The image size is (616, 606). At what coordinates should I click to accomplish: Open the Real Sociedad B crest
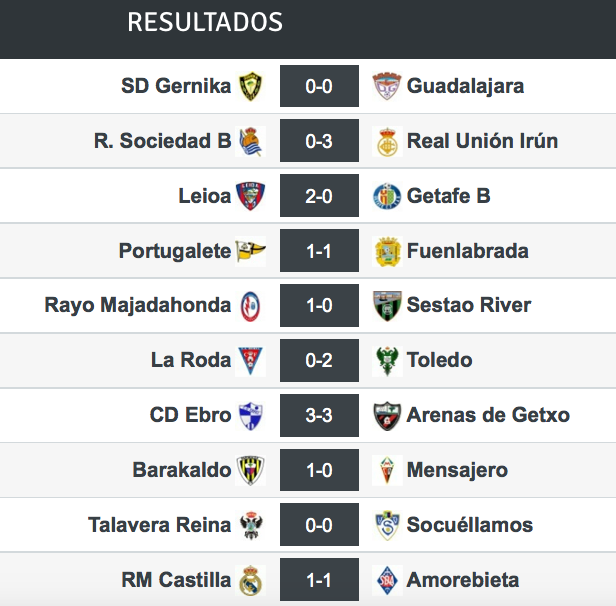(251, 141)
